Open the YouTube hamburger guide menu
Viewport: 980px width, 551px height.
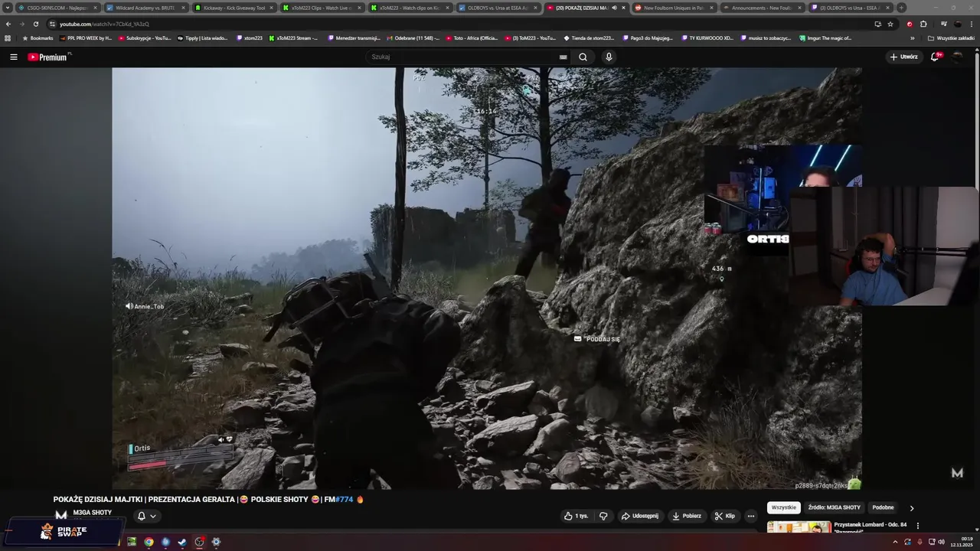[13, 57]
